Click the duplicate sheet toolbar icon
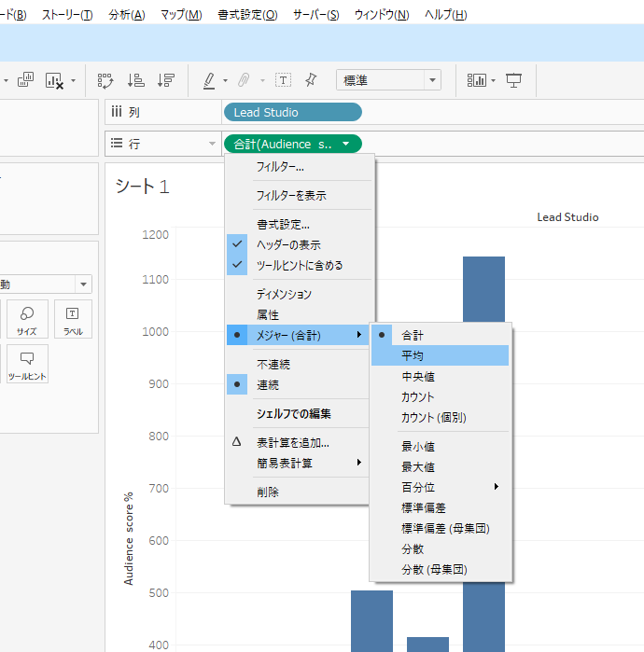644x652 pixels. click(x=25, y=80)
